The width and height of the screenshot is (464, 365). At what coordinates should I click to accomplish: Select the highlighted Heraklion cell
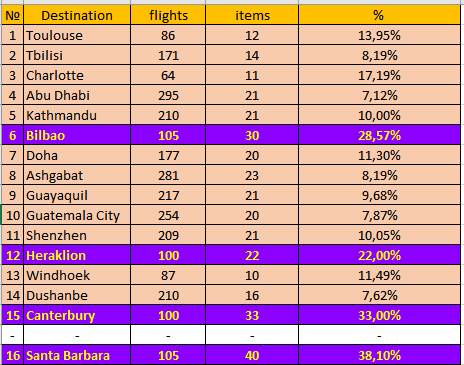pos(77,255)
